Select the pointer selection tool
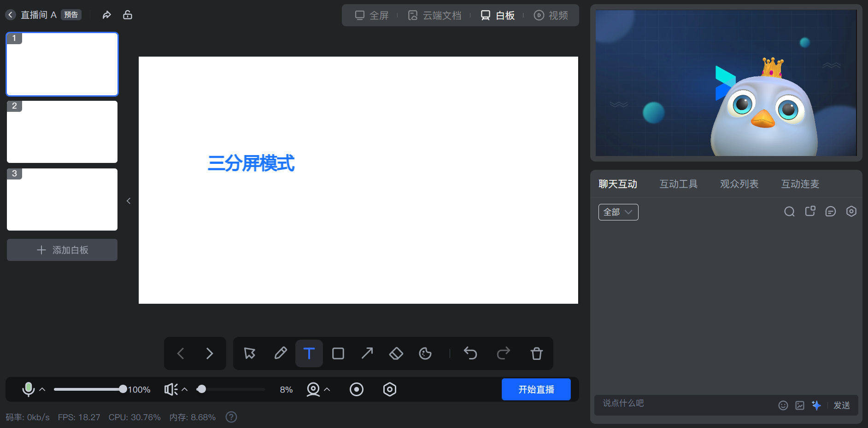 click(x=250, y=353)
